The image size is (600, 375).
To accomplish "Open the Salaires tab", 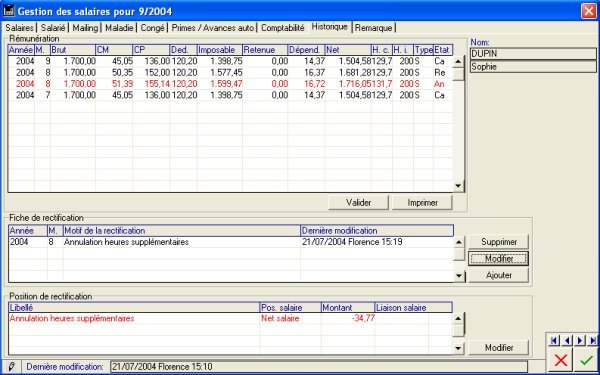I will point(20,28).
